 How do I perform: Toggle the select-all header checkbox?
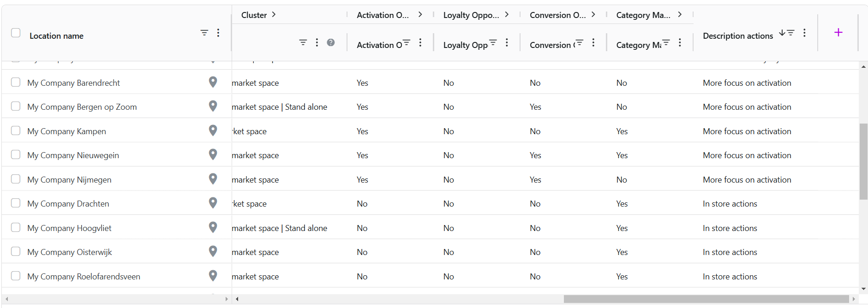(x=16, y=33)
